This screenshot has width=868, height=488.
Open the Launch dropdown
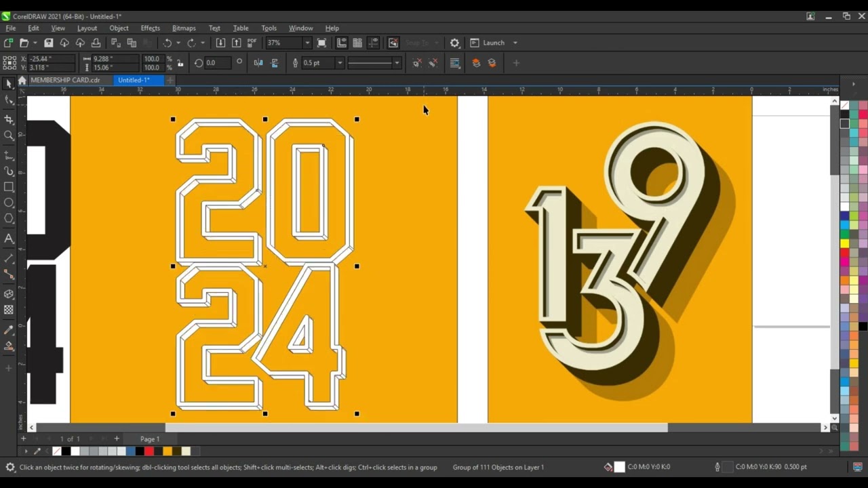(x=515, y=43)
